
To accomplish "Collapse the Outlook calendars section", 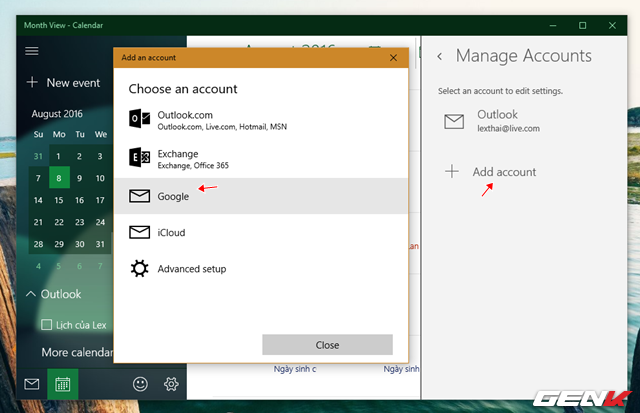I will click(31, 293).
